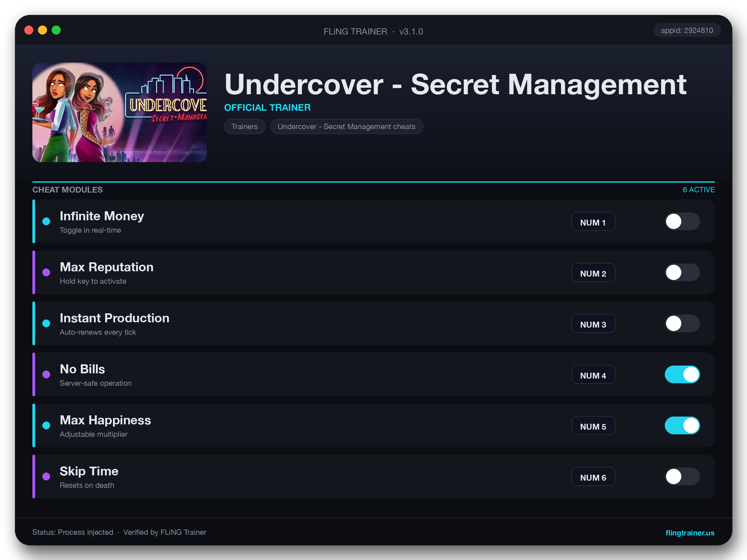Click the Instant Production title

tap(115, 318)
